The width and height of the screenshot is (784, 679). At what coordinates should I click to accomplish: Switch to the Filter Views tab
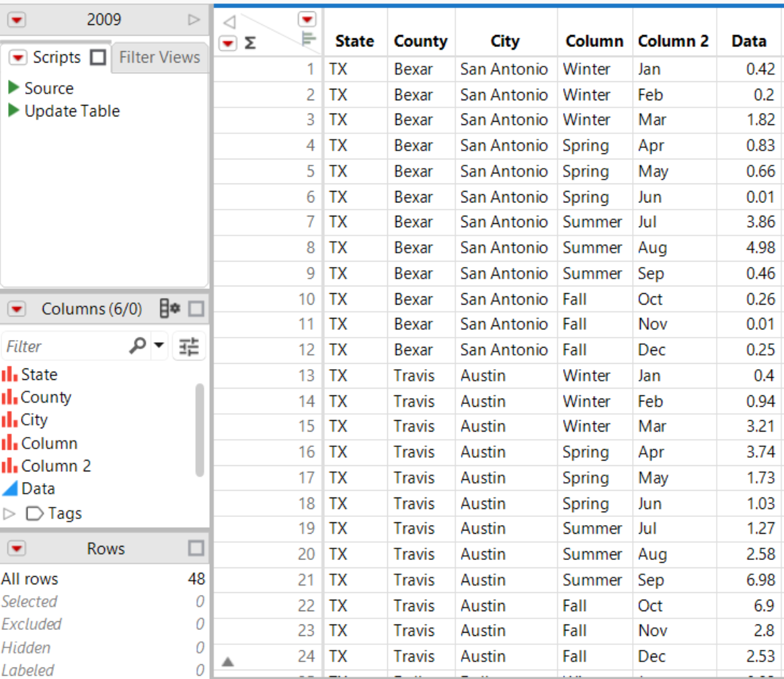click(x=159, y=57)
